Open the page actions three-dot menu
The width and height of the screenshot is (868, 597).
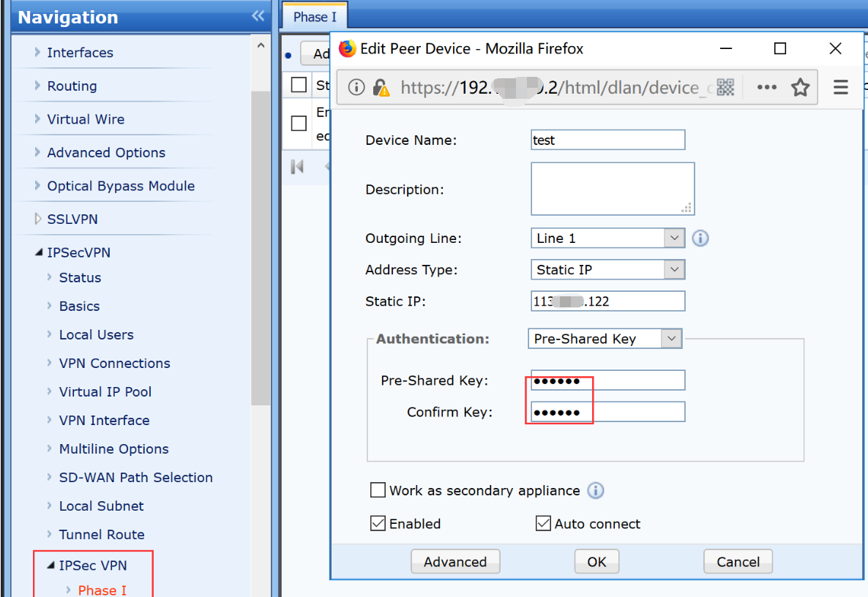point(767,87)
